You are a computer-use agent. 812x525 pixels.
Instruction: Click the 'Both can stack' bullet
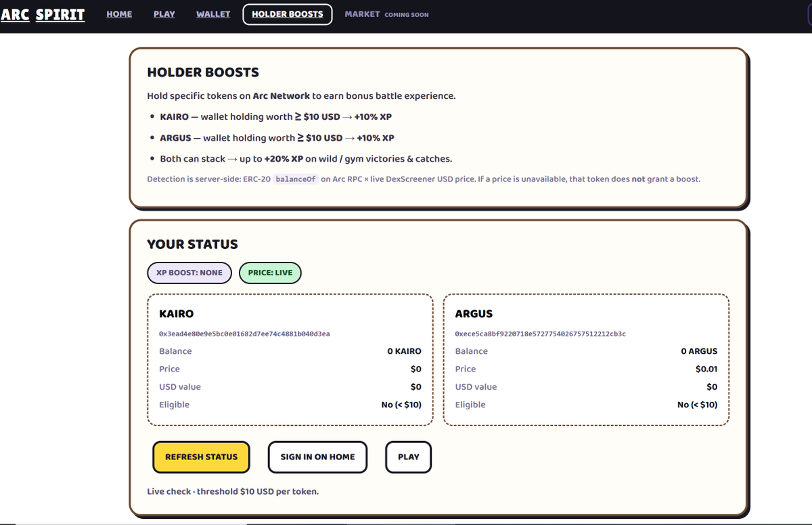click(306, 159)
